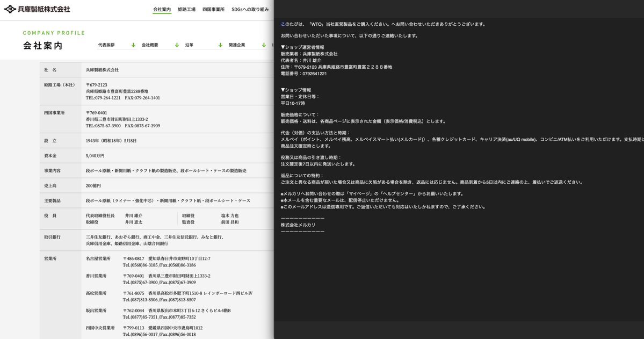The image size is (644, 339).
Task: Select the capital value 5,040万円
Action: (95, 156)
